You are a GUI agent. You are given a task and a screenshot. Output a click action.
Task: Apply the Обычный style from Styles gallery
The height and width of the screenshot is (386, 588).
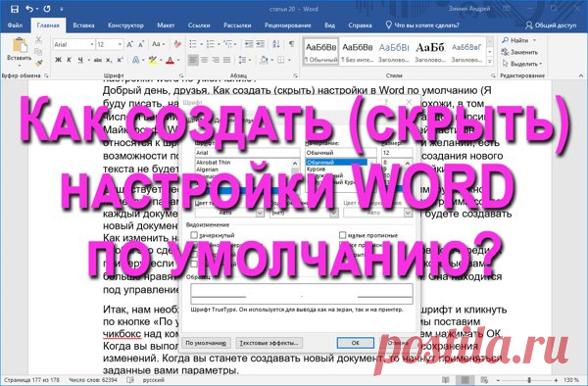321,51
